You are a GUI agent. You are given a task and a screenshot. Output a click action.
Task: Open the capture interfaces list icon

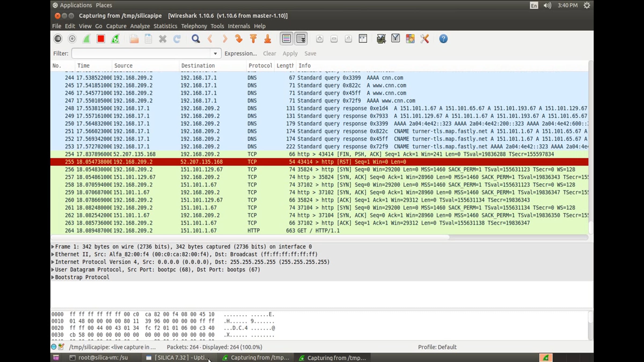(x=58, y=39)
